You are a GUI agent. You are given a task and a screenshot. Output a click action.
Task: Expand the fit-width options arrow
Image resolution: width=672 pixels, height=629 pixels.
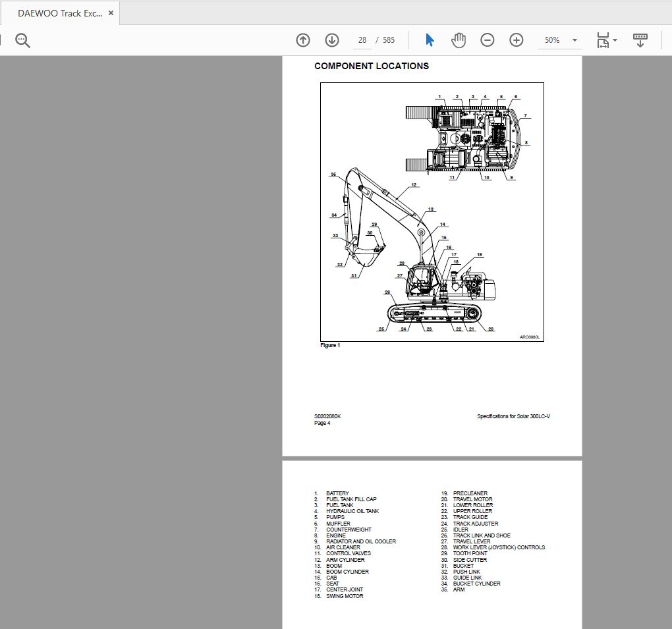tap(615, 40)
